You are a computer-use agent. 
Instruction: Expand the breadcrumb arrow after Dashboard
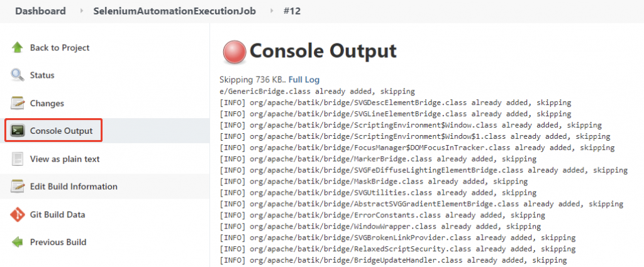80,11
